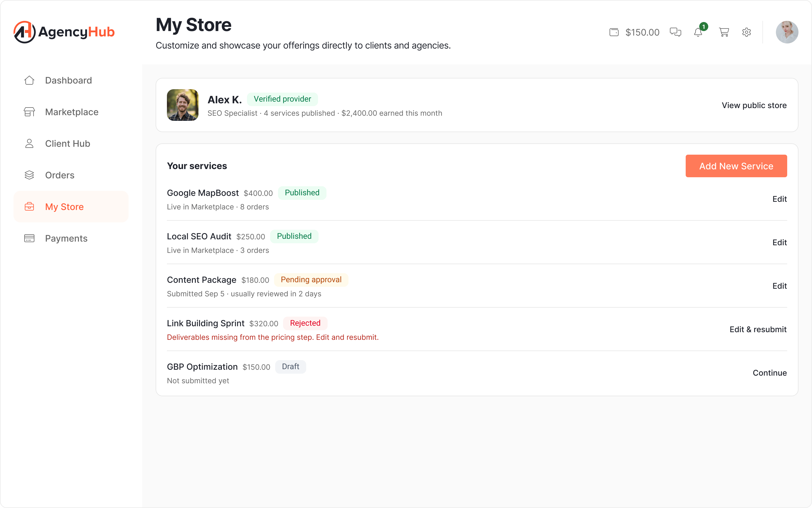
Task: Click the Draft status badge
Action: (x=290, y=367)
